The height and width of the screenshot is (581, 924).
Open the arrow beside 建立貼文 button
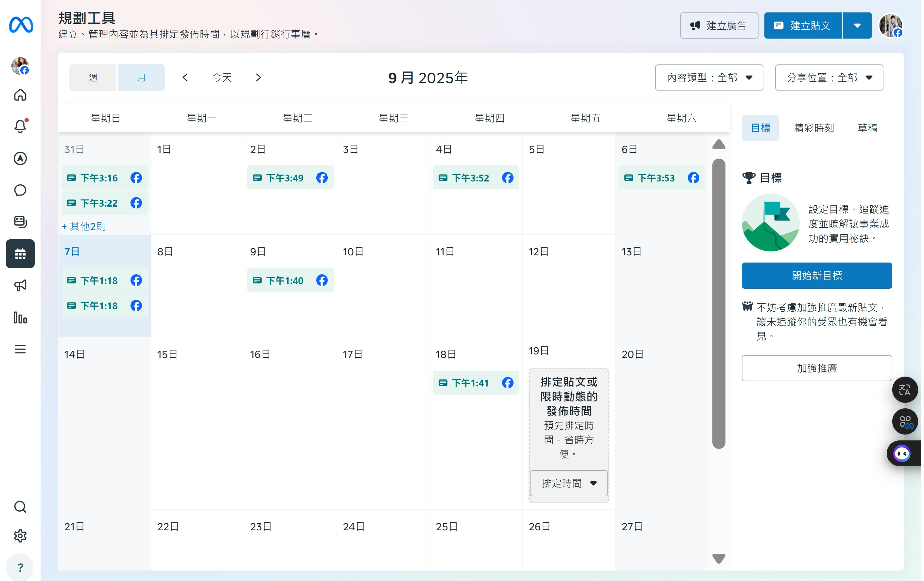tap(857, 26)
